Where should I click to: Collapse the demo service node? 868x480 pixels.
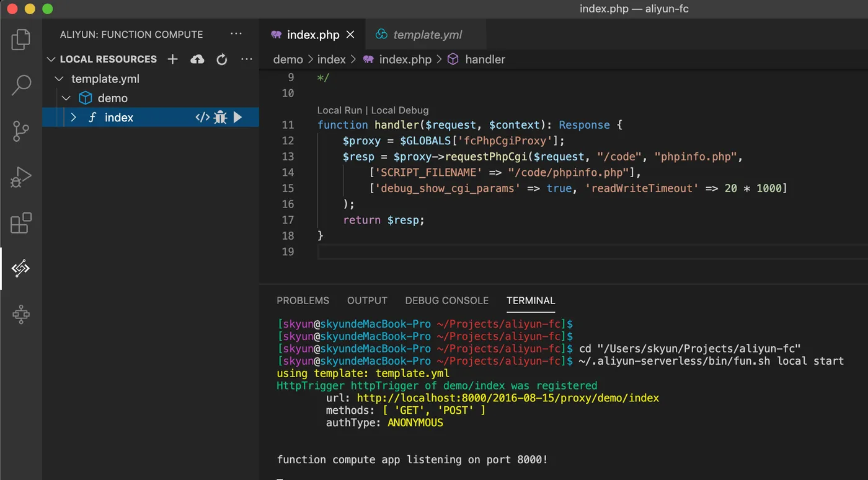66,98
